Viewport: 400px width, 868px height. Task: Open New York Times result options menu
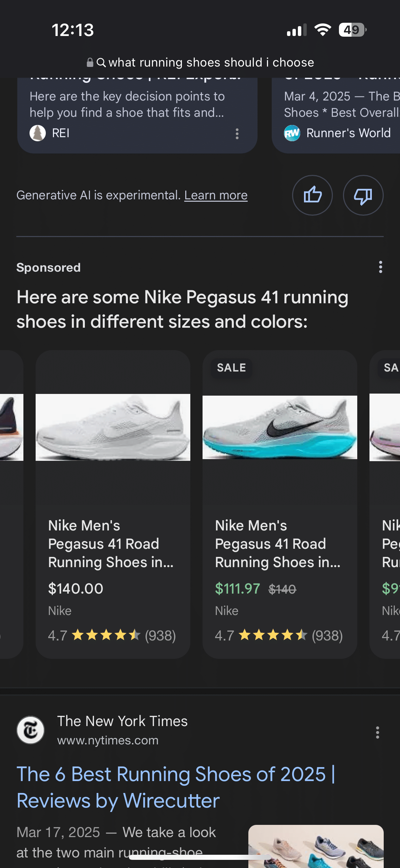pyautogui.click(x=377, y=733)
